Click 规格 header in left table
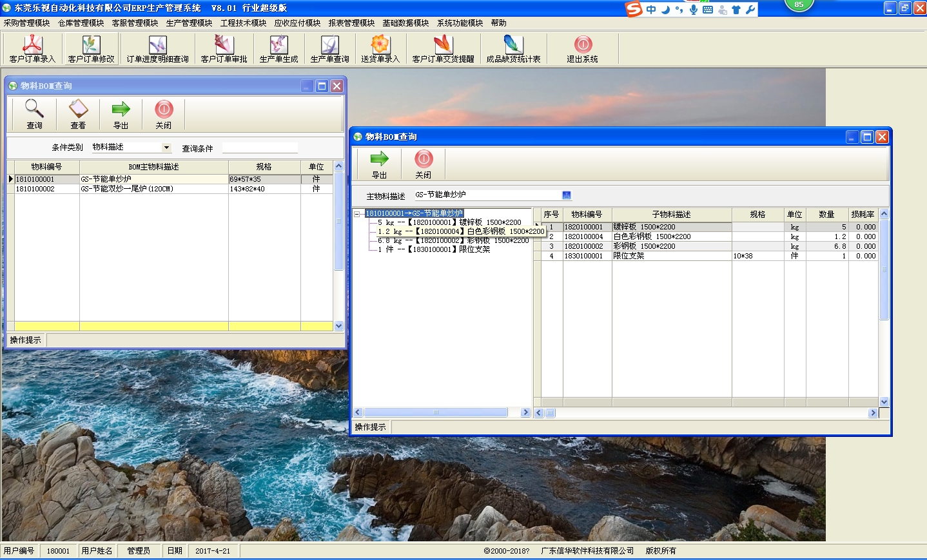Image resolution: width=927 pixels, height=560 pixels. 264,167
